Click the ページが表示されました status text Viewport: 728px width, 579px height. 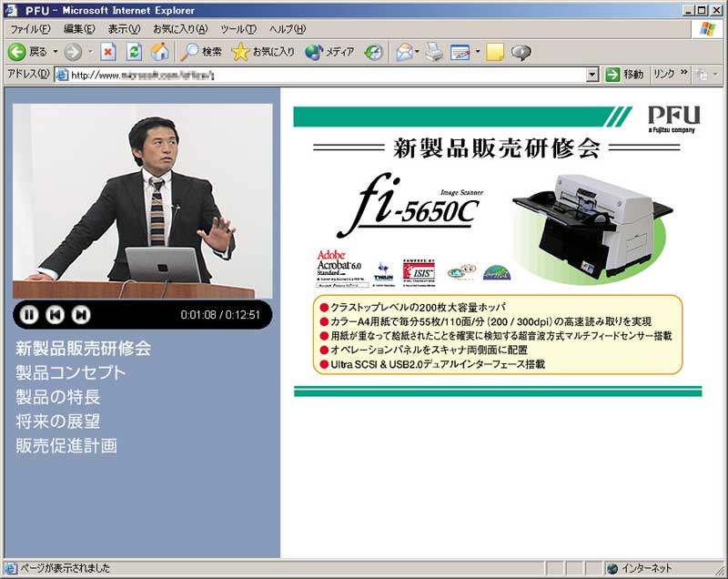click(65, 568)
